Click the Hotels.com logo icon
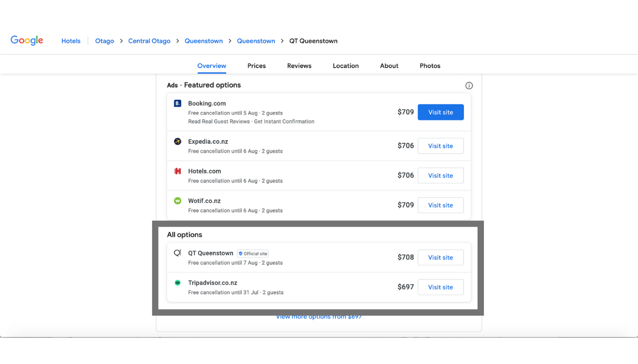 [178, 171]
